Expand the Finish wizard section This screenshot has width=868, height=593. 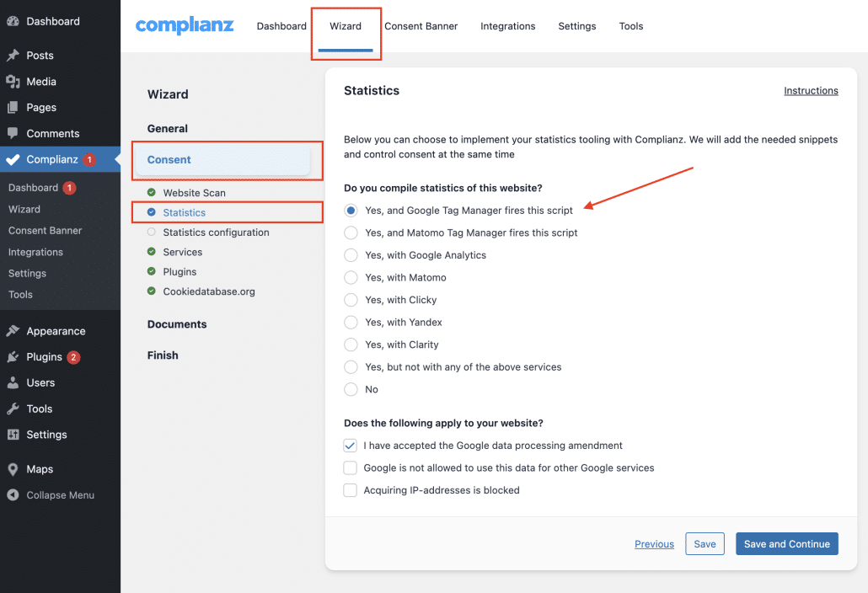click(x=163, y=355)
